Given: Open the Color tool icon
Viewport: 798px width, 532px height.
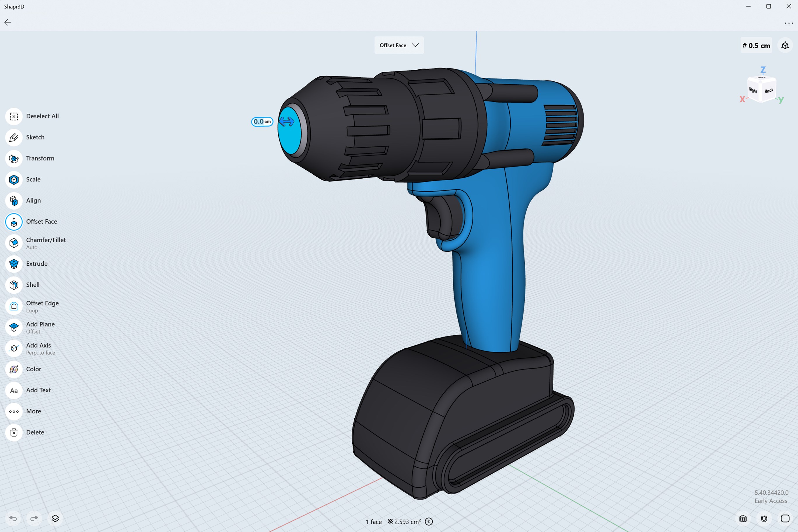Looking at the screenshot, I should coord(14,369).
